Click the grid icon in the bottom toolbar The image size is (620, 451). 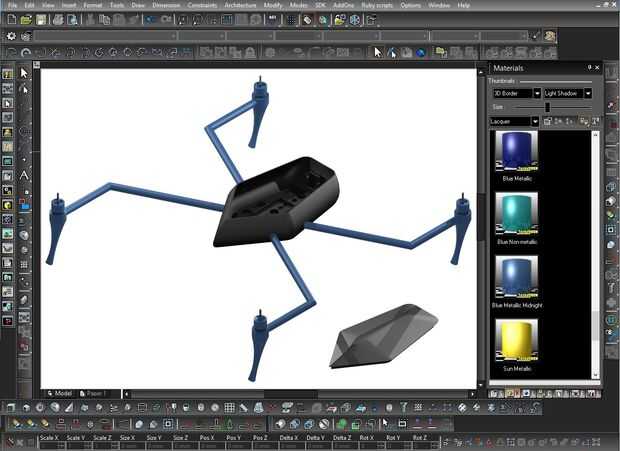[229, 408]
